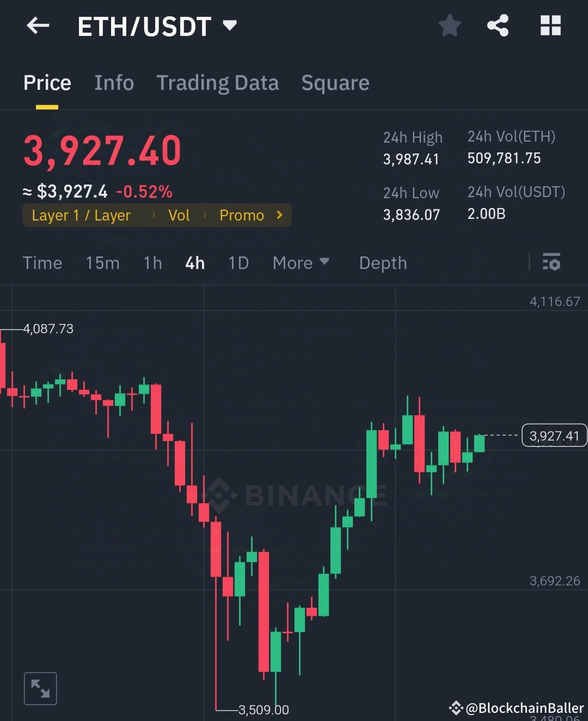This screenshot has width=588, height=721.
Task: Expand the Promo section chevron
Action: (278, 215)
